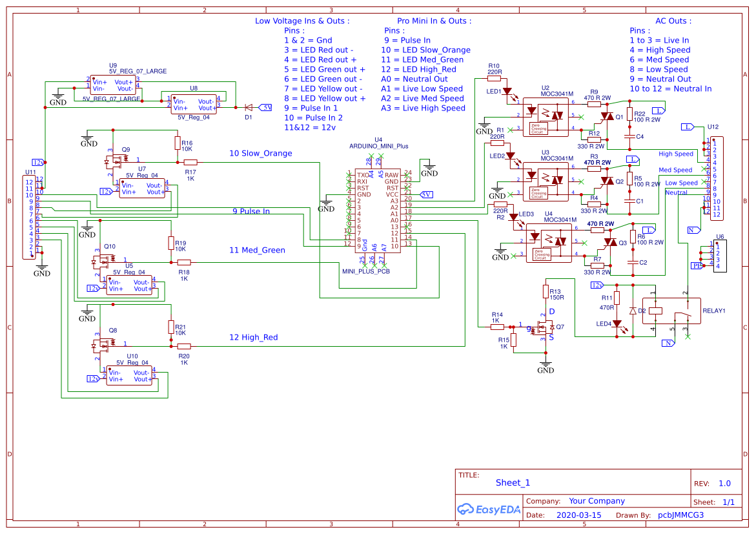Select the Sheet_1 title text

click(513, 482)
